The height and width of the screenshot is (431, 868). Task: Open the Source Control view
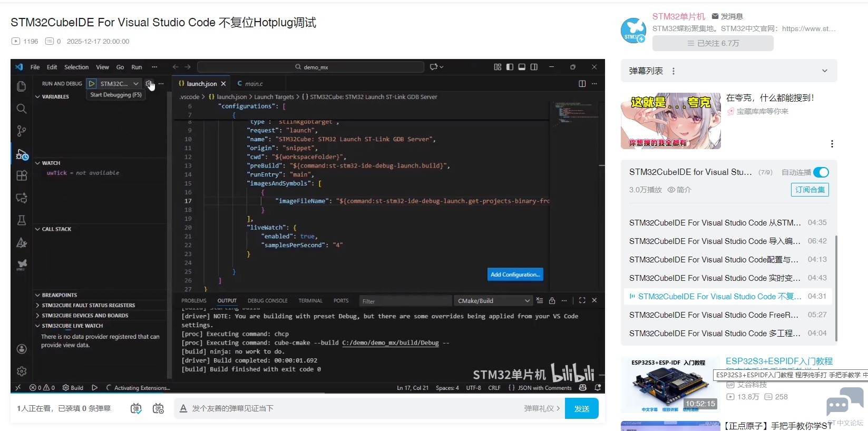(22, 131)
